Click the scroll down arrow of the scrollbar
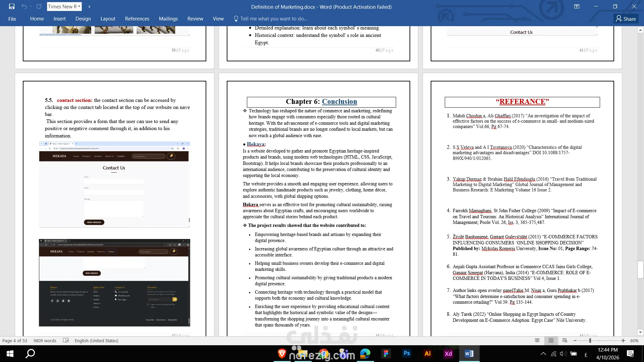Image resolution: width=644 pixels, height=362 pixels. 640,333
